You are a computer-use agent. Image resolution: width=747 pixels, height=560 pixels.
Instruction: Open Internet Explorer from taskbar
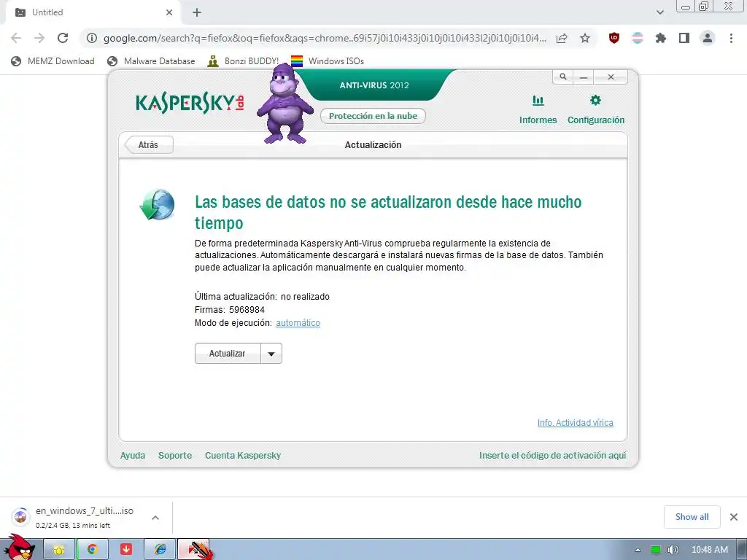(x=160, y=550)
